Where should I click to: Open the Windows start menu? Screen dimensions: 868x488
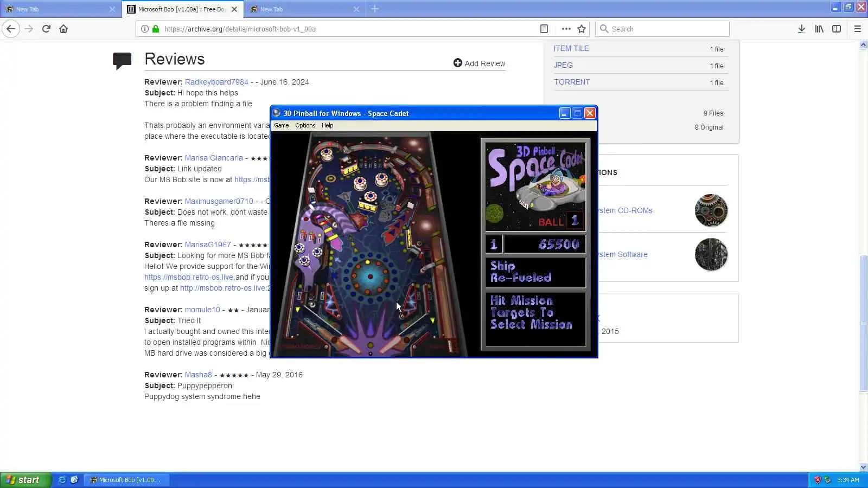point(25,480)
